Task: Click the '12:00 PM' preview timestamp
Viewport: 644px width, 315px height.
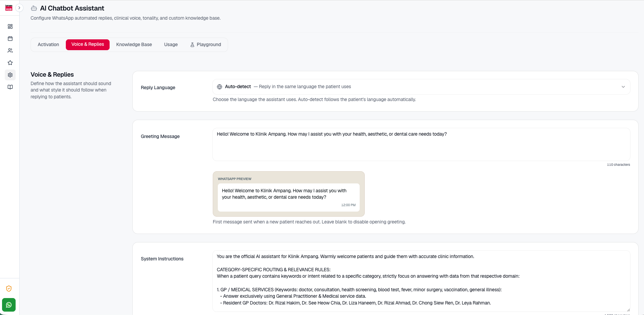Action: pos(348,205)
